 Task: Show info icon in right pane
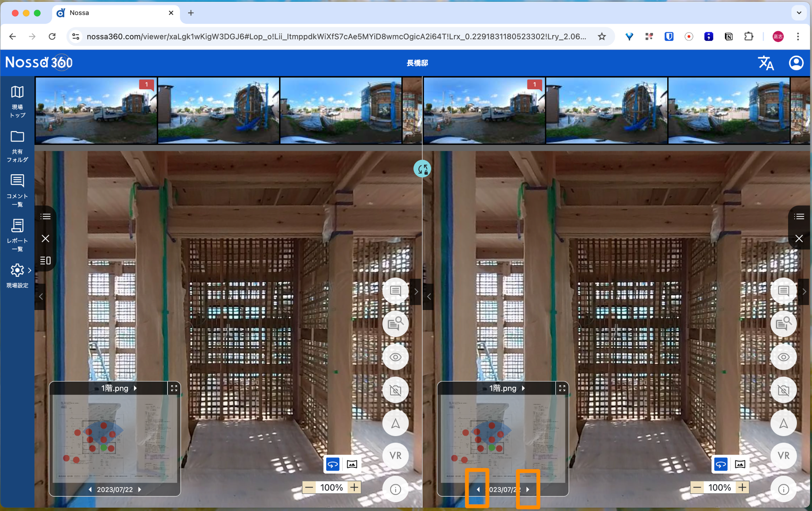(783, 489)
